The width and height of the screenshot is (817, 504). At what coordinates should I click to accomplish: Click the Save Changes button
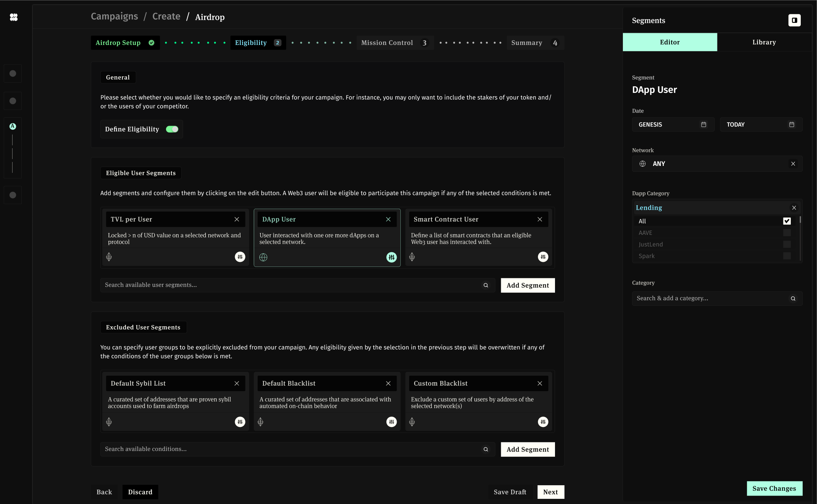pyautogui.click(x=774, y=489)
